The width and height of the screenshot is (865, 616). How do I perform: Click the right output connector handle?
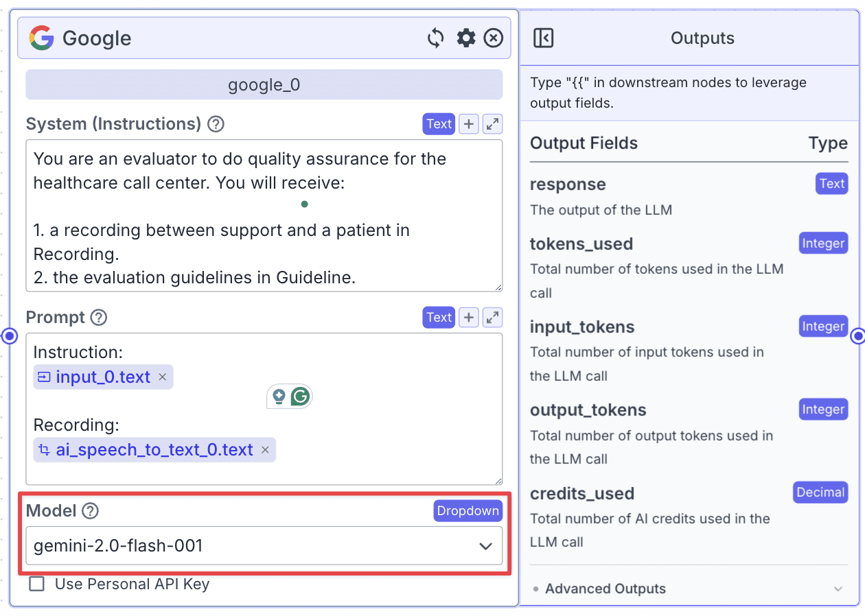click(857, 336)
